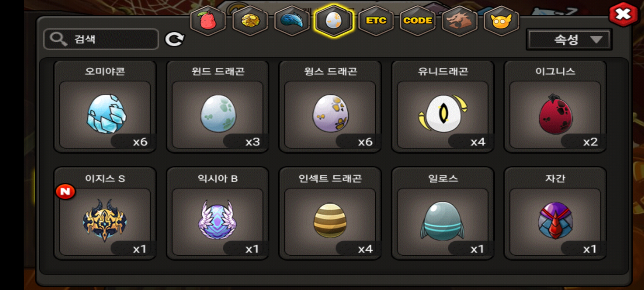Pick the red 이그니스 egg
The image size is (644, 290).
pos(555,107)
